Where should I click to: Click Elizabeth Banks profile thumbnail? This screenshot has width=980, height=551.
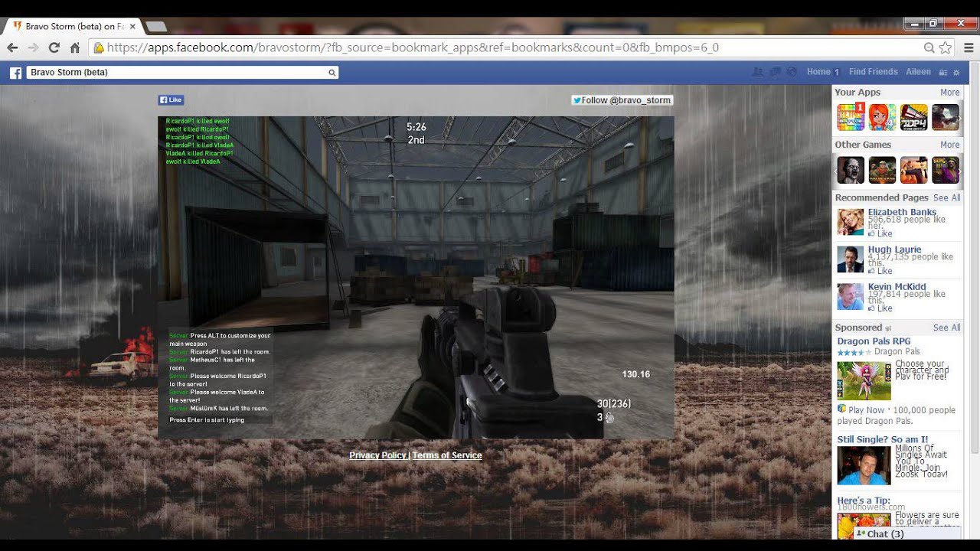(x=850, y=222)
